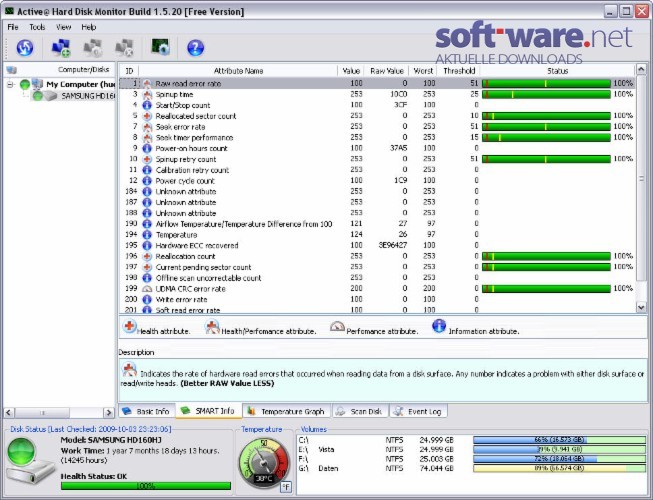Sort by the Attribute Name column header

tap(238, 71)
